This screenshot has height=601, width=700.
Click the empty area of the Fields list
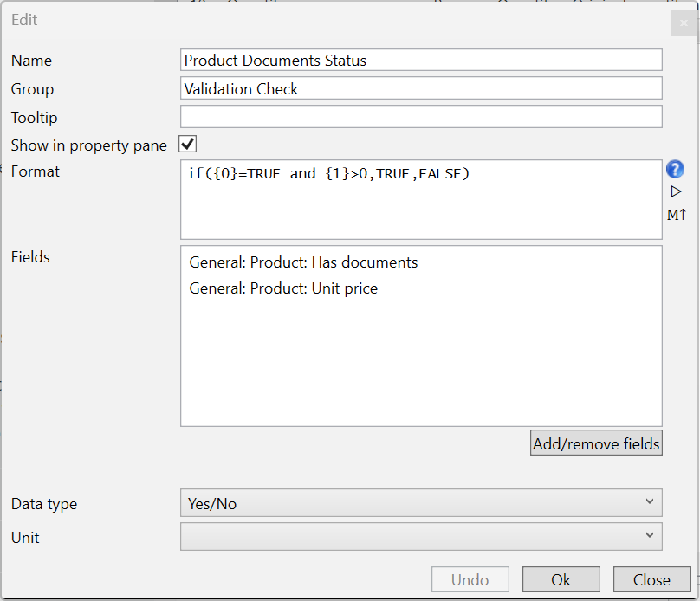pos(421,364)
